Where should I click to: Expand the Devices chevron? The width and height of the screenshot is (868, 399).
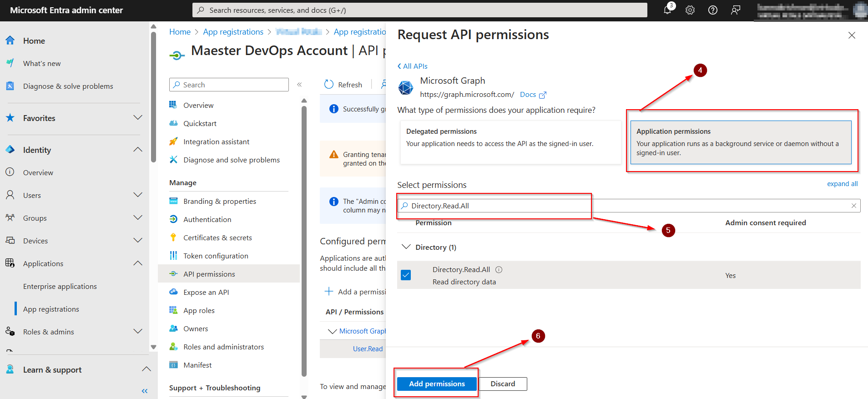click(x=138, y=241)
